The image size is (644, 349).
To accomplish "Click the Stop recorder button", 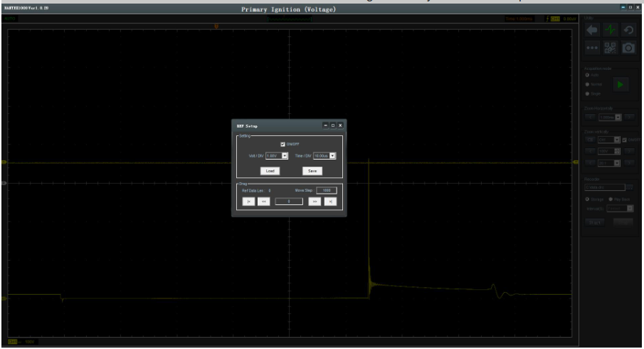I will 623,222.
